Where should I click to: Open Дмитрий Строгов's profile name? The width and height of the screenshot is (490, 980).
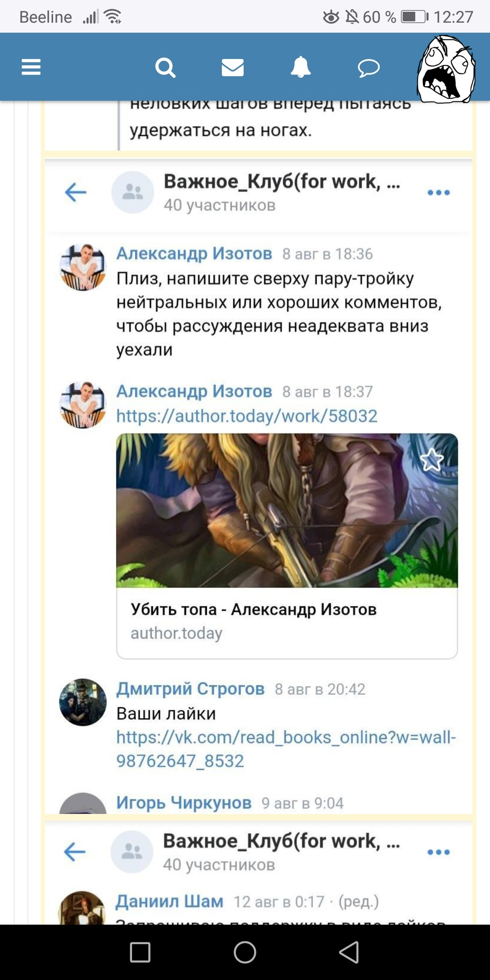[x=191, y=689]
